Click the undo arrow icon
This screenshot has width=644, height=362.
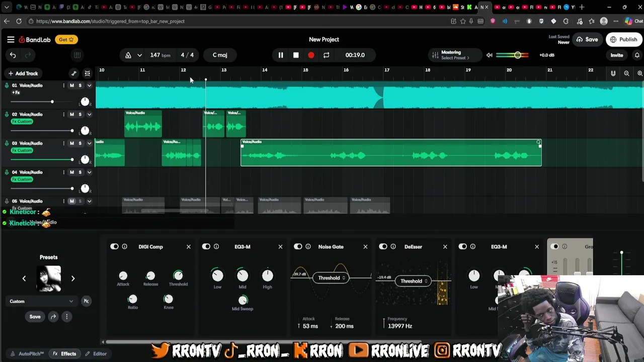tap(13, 55)
